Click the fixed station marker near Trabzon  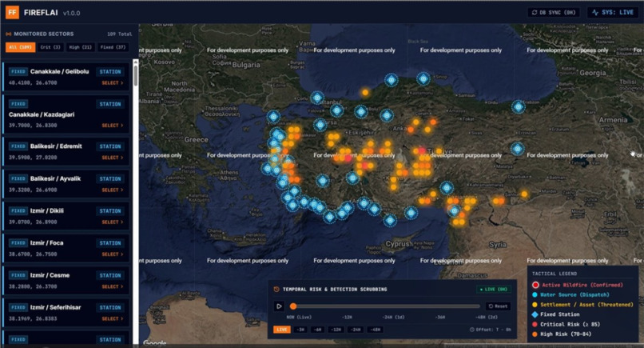click(x=519, y=107)
